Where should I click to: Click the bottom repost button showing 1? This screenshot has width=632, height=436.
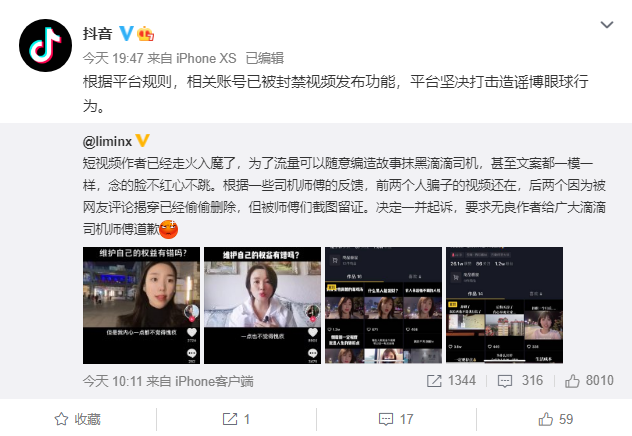236,419
